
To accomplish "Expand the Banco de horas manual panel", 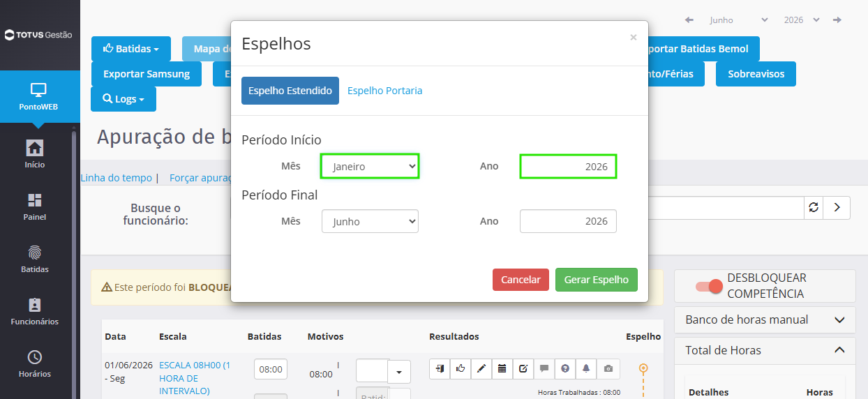I will point(765,319).
